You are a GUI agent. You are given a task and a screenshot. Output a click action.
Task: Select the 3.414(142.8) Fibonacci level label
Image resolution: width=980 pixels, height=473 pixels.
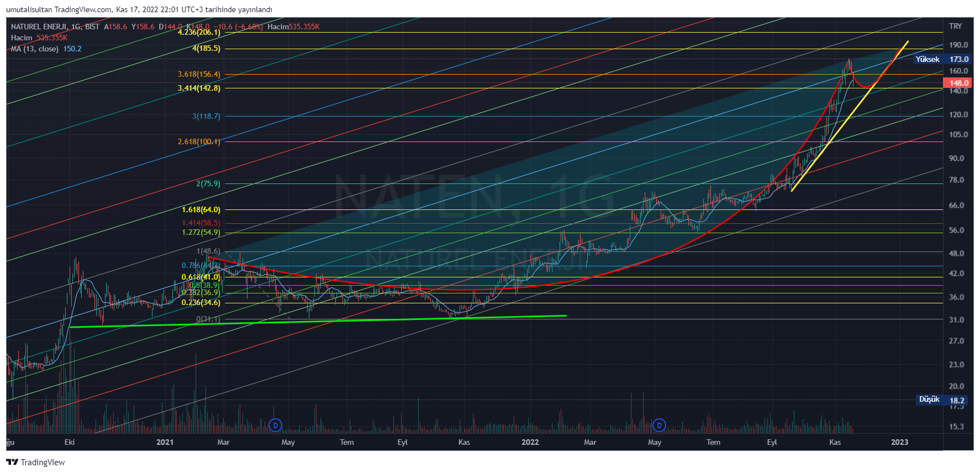tap(199, 88)
